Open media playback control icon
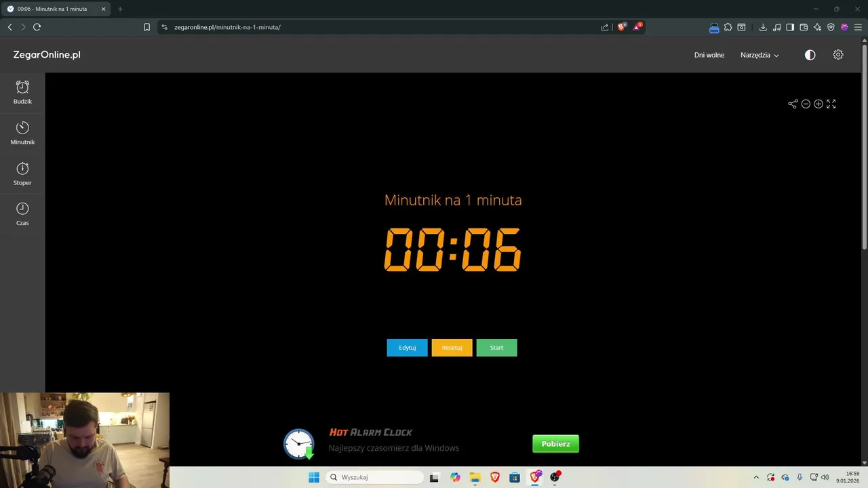Viewport: 868px width, 488px height. [776, 27]
